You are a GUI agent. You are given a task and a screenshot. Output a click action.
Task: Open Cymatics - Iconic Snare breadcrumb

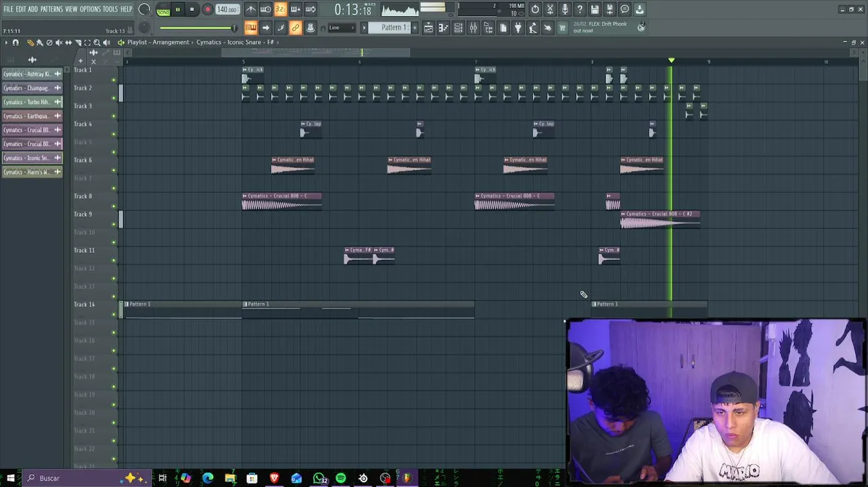coord(235,42)
